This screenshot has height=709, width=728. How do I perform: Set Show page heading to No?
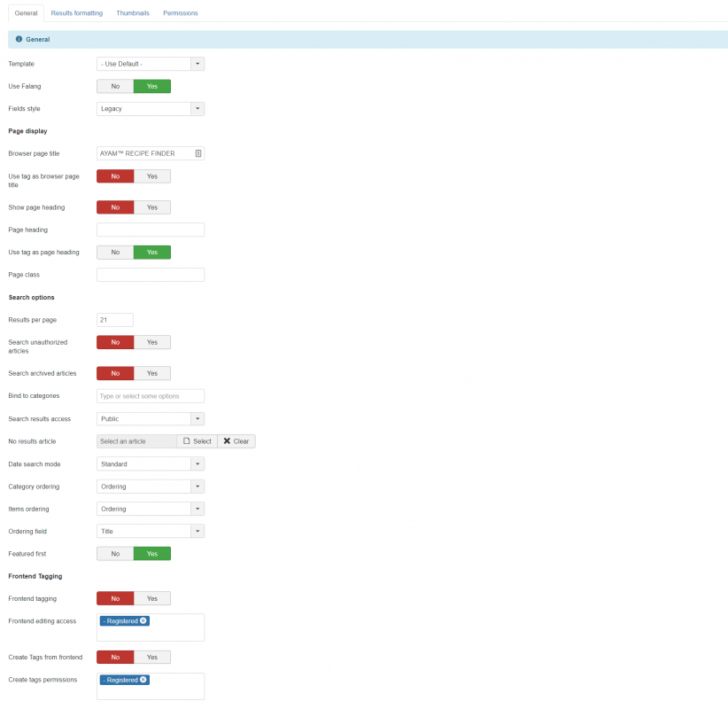pos(115,207)
